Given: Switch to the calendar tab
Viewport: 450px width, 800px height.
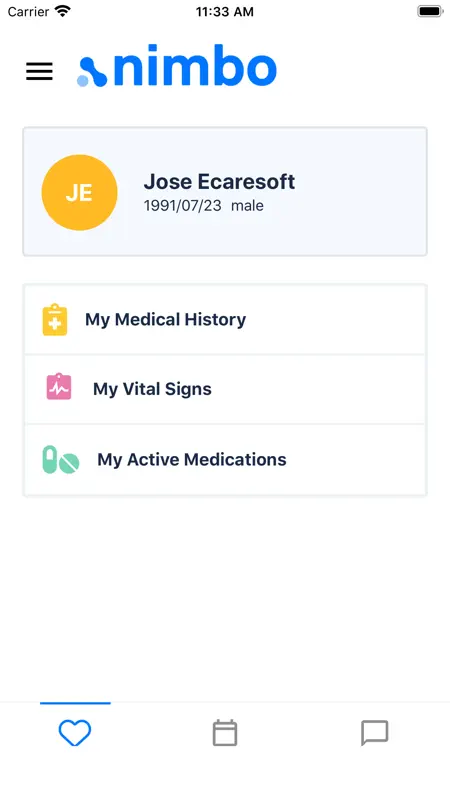Looking at the screenshot, I should tap(225, 733).
